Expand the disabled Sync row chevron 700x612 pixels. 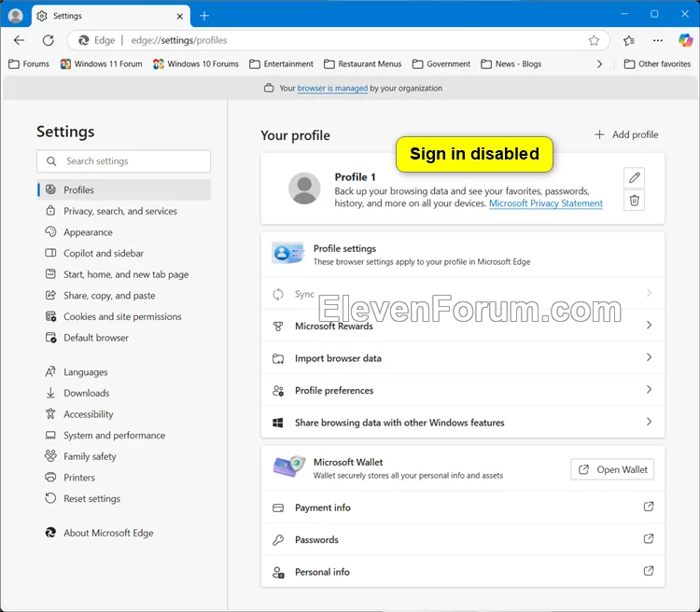click(x=649, y=293)
